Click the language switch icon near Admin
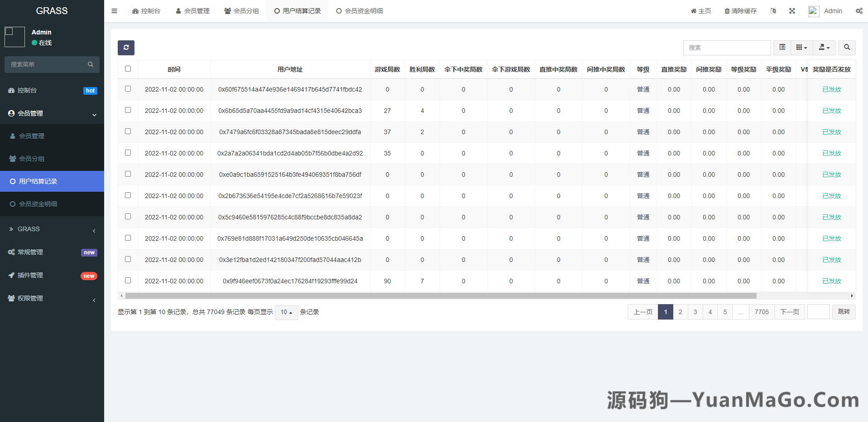Screen dimensions: 868x422 pyautogui.click(x=773, y=10)
